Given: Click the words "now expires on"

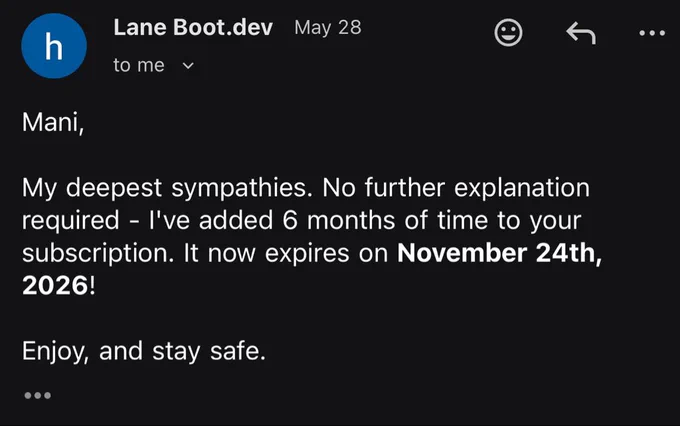Looking at the screenshot, I should tap(298, 254).
